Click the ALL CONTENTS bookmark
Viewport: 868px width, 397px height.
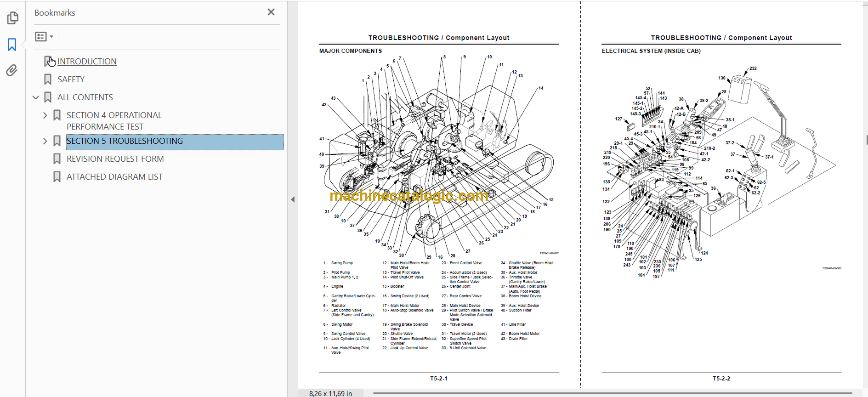pyautogui.click(x=85, y=97)
